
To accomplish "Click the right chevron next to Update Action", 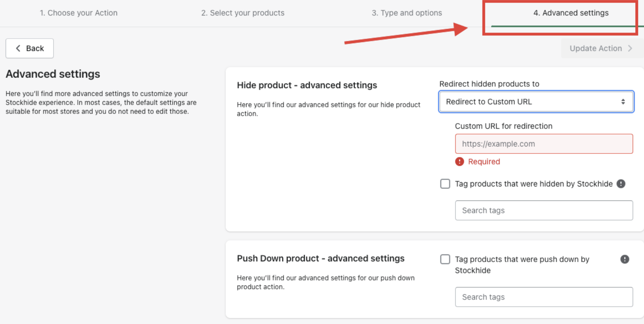I will [630, 48].
